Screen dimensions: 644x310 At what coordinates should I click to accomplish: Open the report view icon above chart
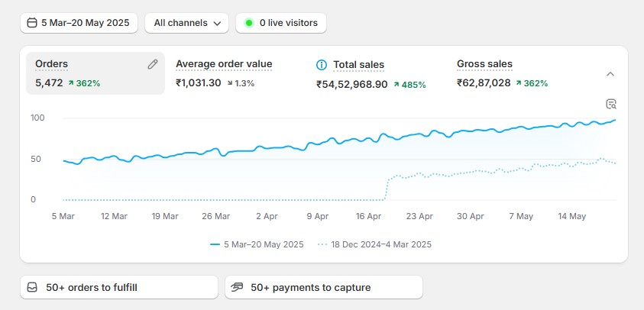[610, 104]
